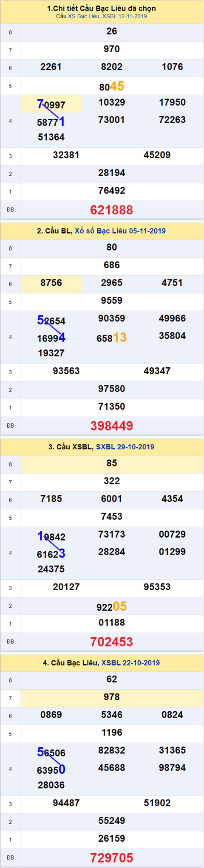Click prize 3 number '20127'
This screenshot has width=204, height=868.
[66, 587]
